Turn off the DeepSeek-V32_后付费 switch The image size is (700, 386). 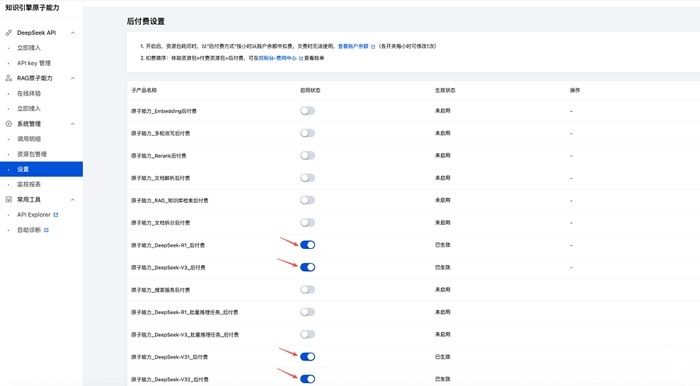pyautogui.click(x=308, y=379)
